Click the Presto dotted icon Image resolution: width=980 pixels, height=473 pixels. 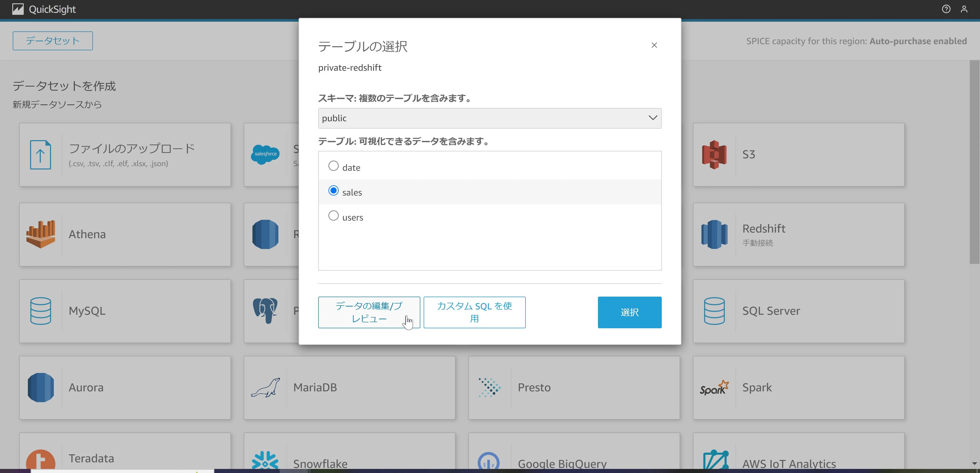coord(490,387)
